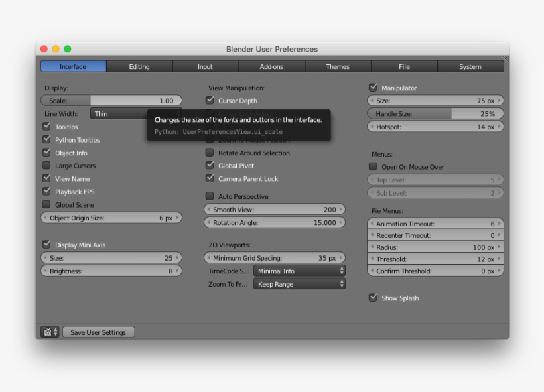Click the Hotspot value field
Image resolution: width=544 pixels, height=392 pixels.
pos(435,127)
